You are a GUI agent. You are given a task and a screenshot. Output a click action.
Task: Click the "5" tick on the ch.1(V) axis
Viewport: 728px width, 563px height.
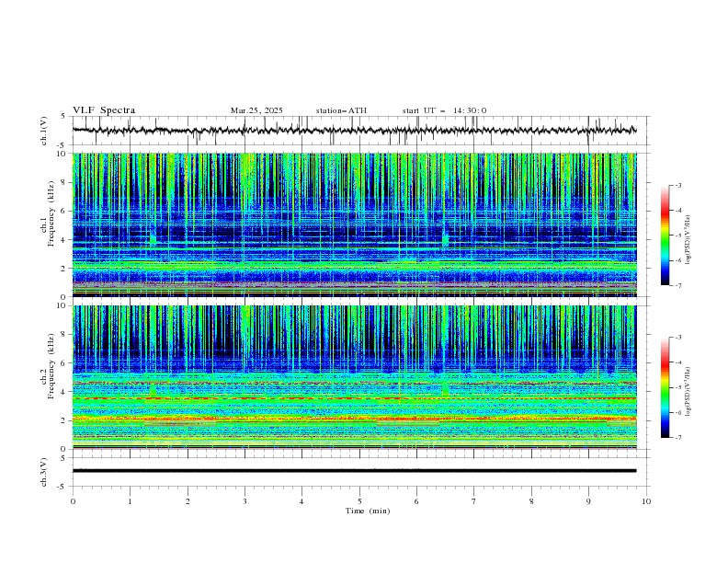[63, 117]
